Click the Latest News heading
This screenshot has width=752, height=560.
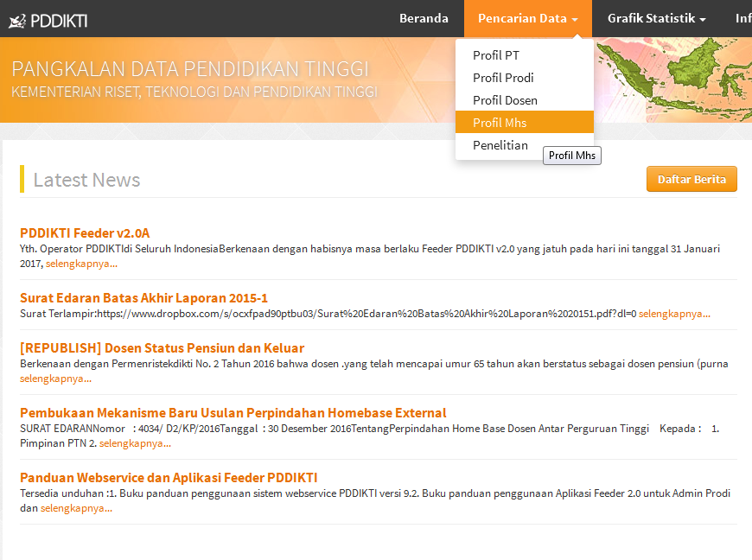pos(86,180)
